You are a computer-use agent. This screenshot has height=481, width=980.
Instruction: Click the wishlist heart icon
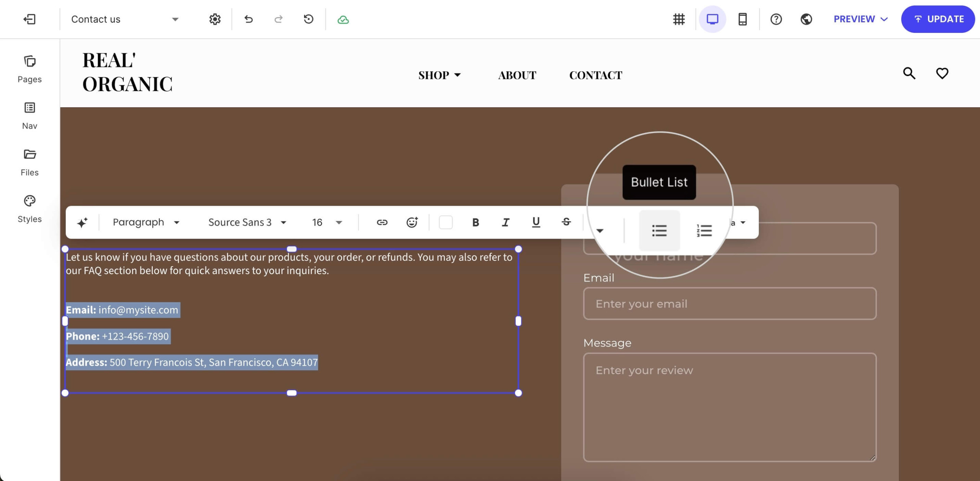(x=942, y=73)
